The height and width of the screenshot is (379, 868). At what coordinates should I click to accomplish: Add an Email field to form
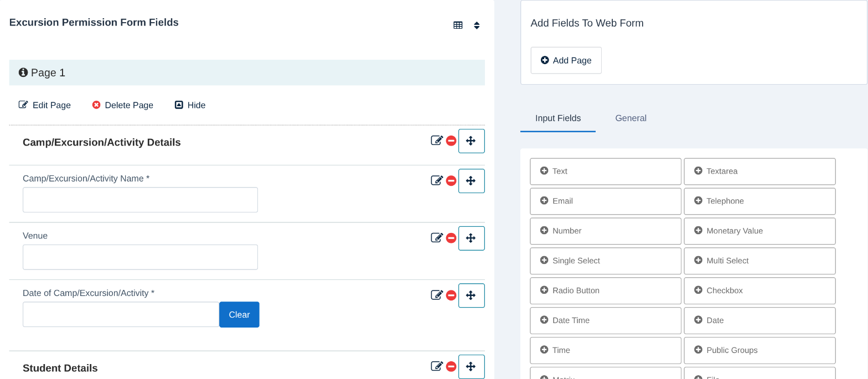coord(606,201)
